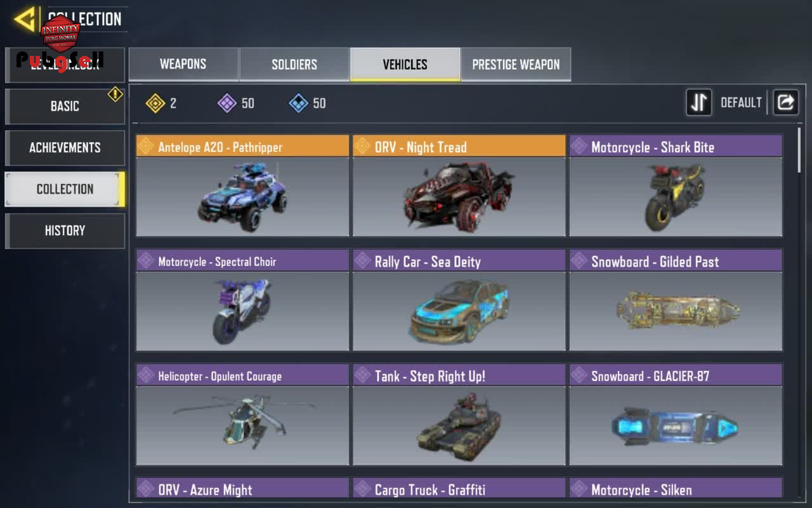The height and width of the screenshot is (508, 812).
Task: Switch to the SOLDIERS tab
Action: [294, 64]
